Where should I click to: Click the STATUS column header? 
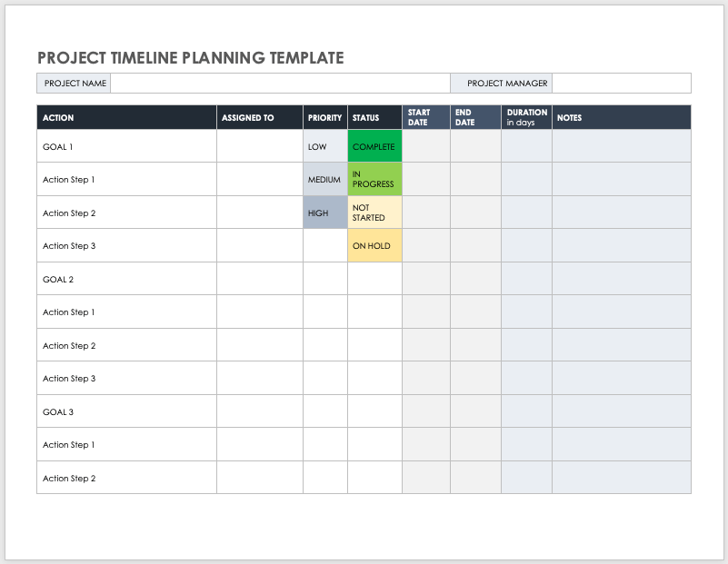pos(374,118)
